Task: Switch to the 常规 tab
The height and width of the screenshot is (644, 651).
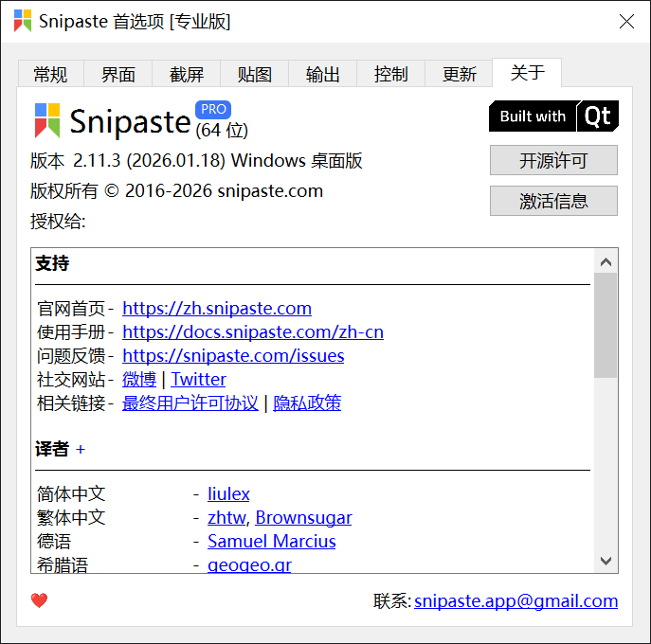Action: point(50,74)
